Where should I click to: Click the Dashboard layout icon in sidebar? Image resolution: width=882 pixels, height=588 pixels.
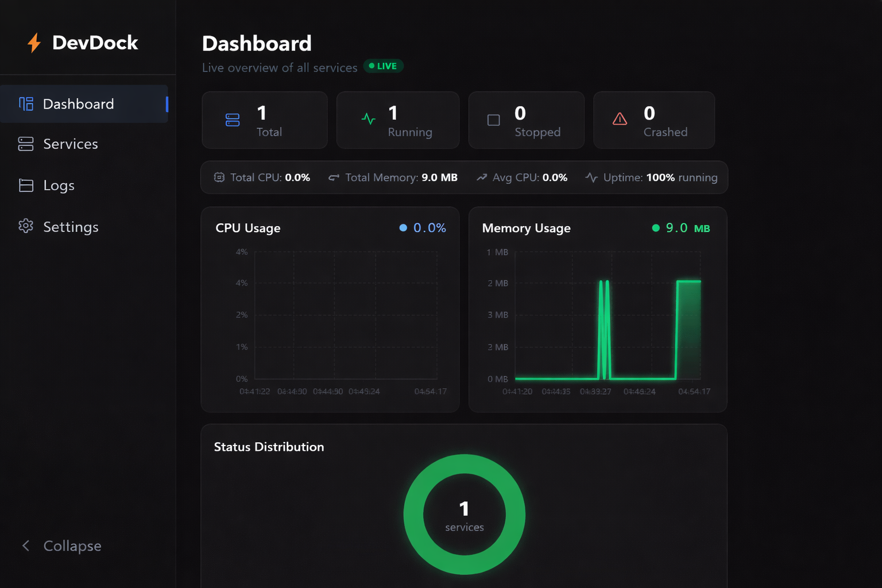pos(26,104)
